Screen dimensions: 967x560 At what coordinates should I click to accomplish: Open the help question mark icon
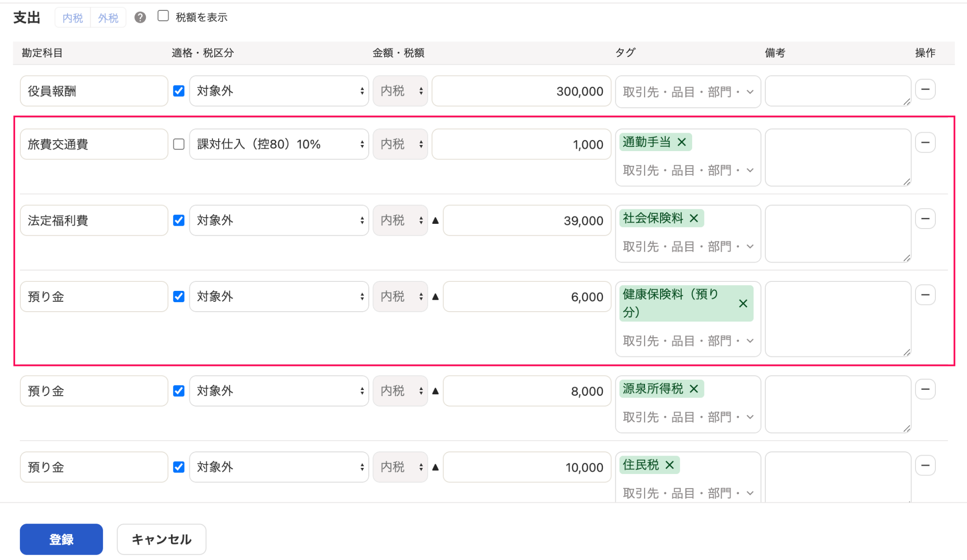coord(140,17)
